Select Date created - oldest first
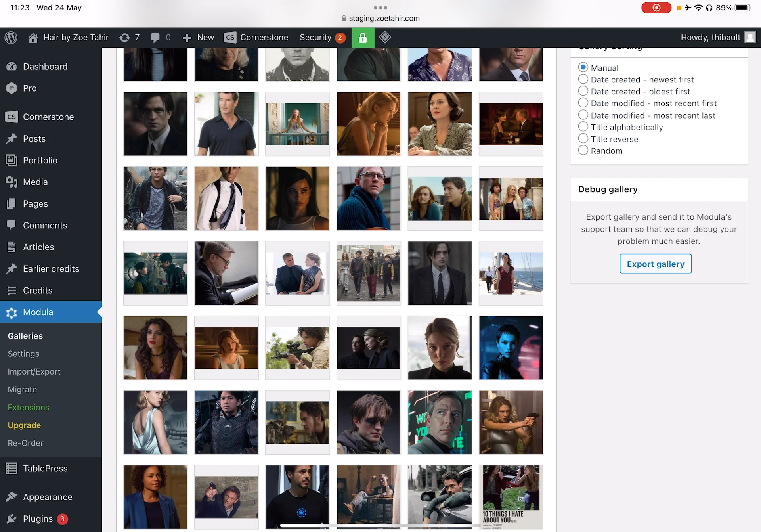Image resolution: width=761 pixels, height=532 pixels. coord(583,91)
